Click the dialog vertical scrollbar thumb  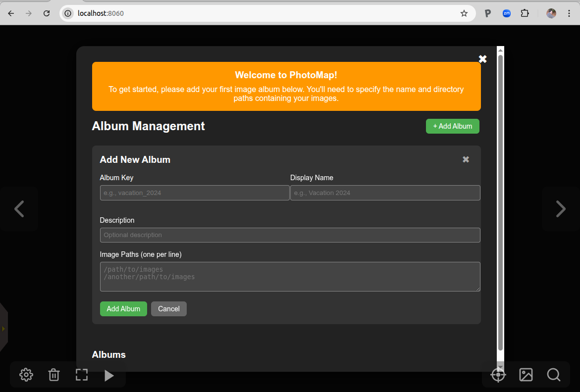pos(500,202)
